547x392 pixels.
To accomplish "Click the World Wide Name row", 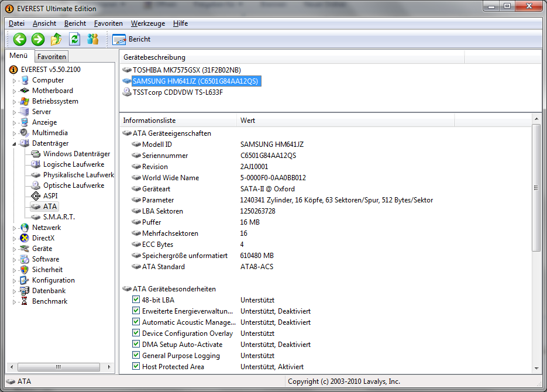I will (x=219, y=177).
